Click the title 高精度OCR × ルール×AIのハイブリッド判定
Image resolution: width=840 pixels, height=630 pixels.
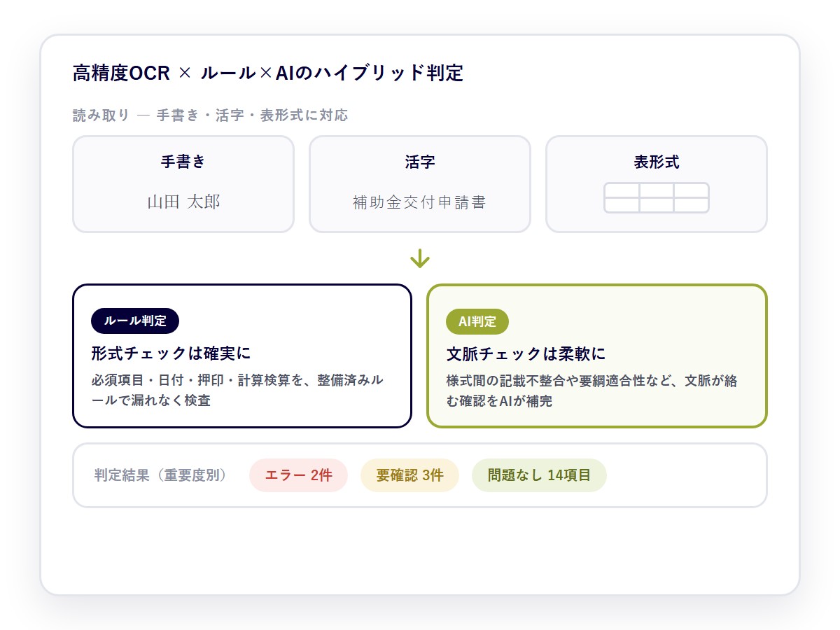268,73
